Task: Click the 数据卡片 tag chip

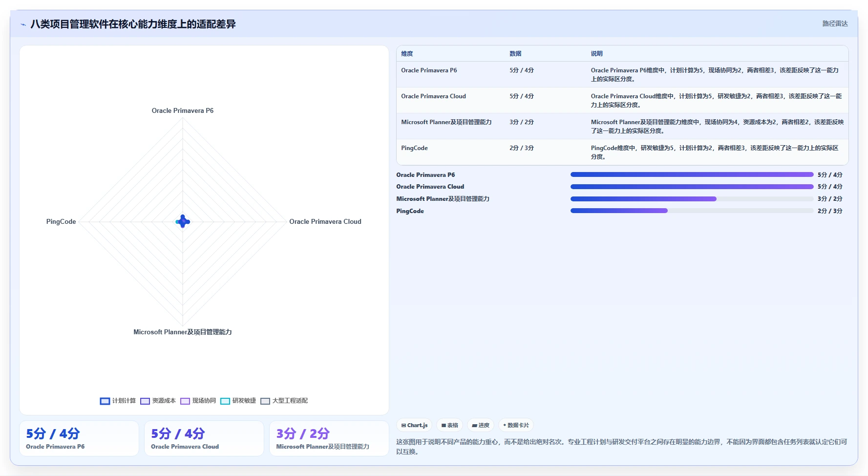Action: click(516, 425)
